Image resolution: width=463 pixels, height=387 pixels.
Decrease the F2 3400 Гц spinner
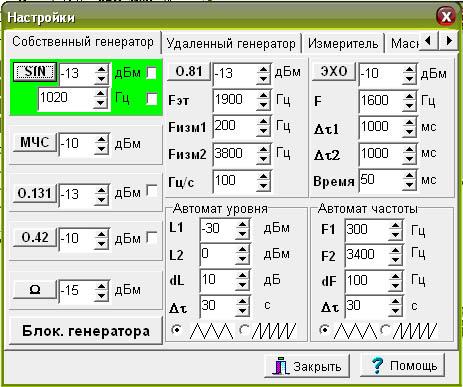click(x=395, y=260)
